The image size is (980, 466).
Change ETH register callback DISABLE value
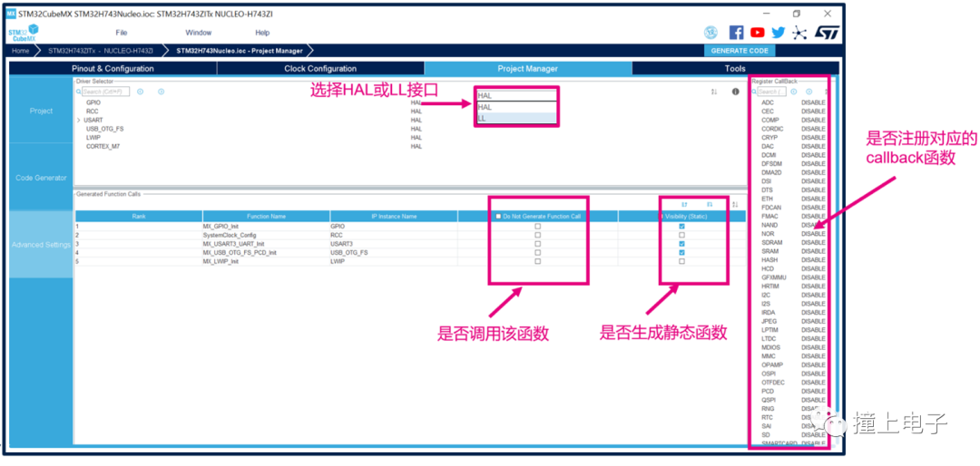pos(813,199)
